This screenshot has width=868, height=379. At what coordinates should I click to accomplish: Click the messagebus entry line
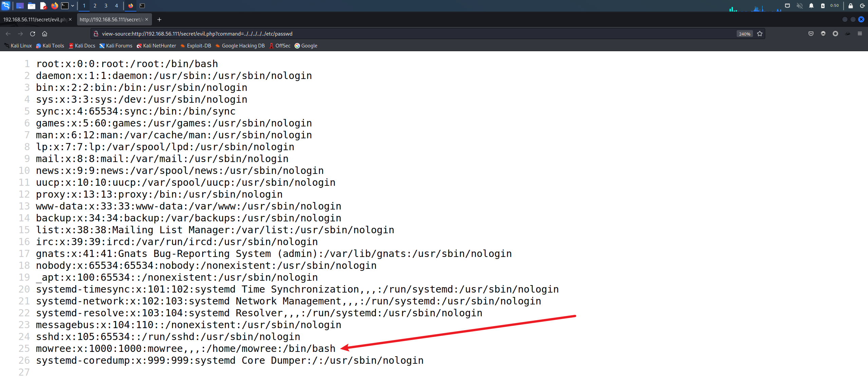point(189,325)
